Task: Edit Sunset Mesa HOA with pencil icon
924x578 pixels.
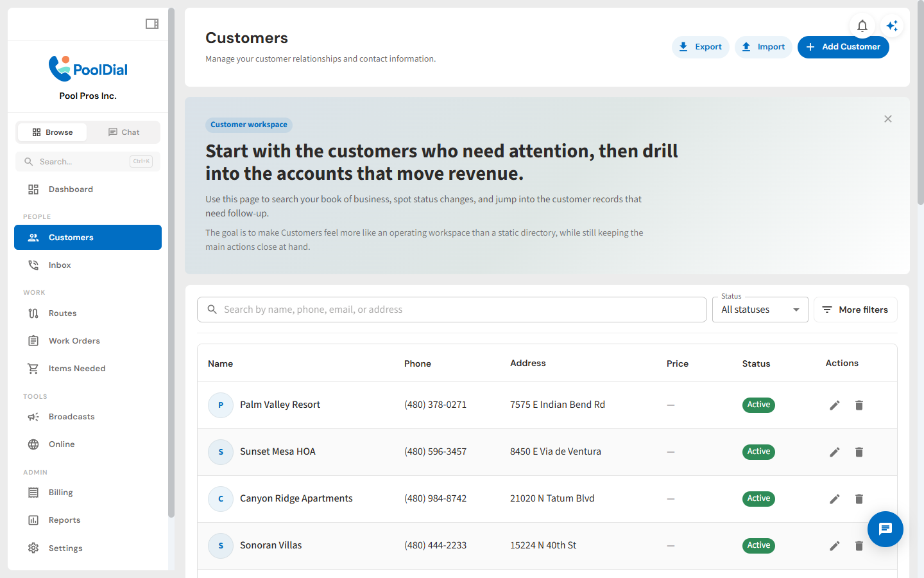Action: 835,452
